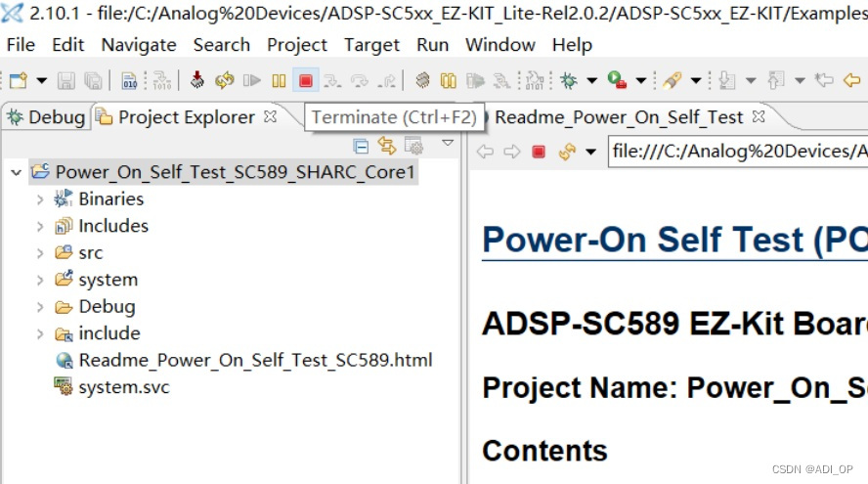This screenshot has height=484, width=868.
Task: Click the processor chip toolbar icon
Action: coord(422,80)
